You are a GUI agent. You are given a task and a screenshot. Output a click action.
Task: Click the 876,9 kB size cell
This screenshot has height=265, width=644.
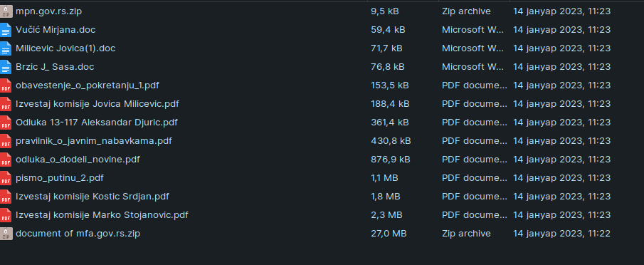[x=390, y=160]
